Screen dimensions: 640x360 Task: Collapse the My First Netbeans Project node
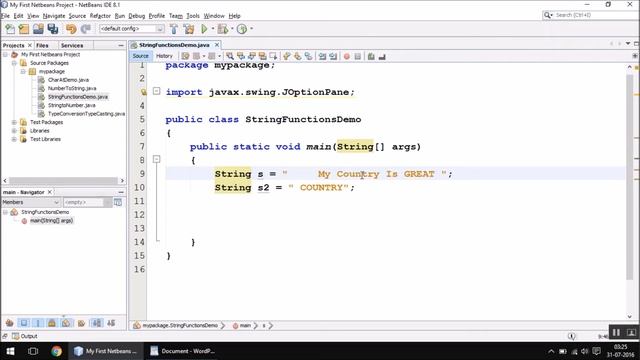pos(6,54)
